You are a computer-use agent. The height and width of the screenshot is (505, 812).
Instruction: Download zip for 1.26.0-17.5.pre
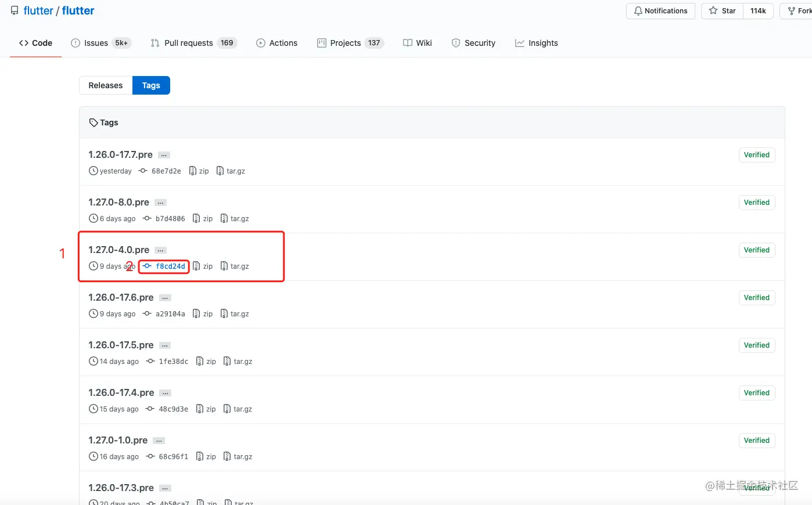click(x=206, y=362)
